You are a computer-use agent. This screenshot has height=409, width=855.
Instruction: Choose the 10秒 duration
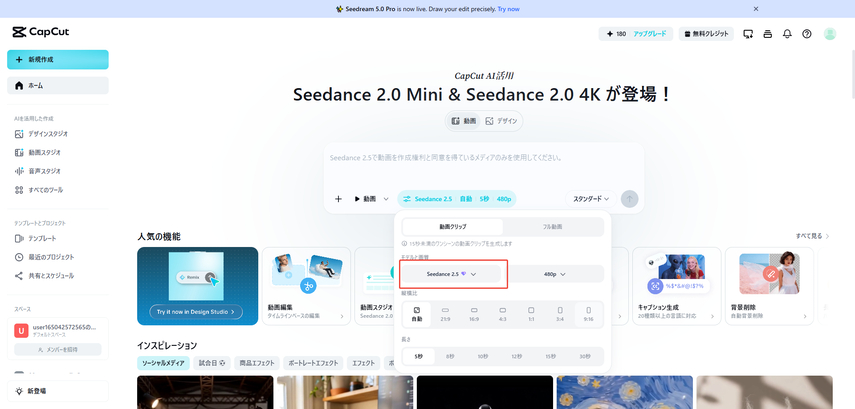tap(483, 357)
